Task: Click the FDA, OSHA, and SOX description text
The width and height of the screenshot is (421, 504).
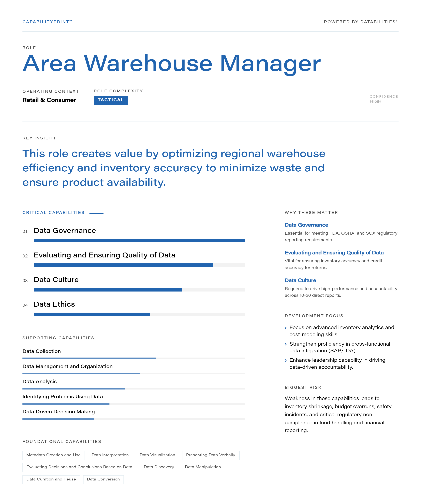Action: tap(341, 237)
